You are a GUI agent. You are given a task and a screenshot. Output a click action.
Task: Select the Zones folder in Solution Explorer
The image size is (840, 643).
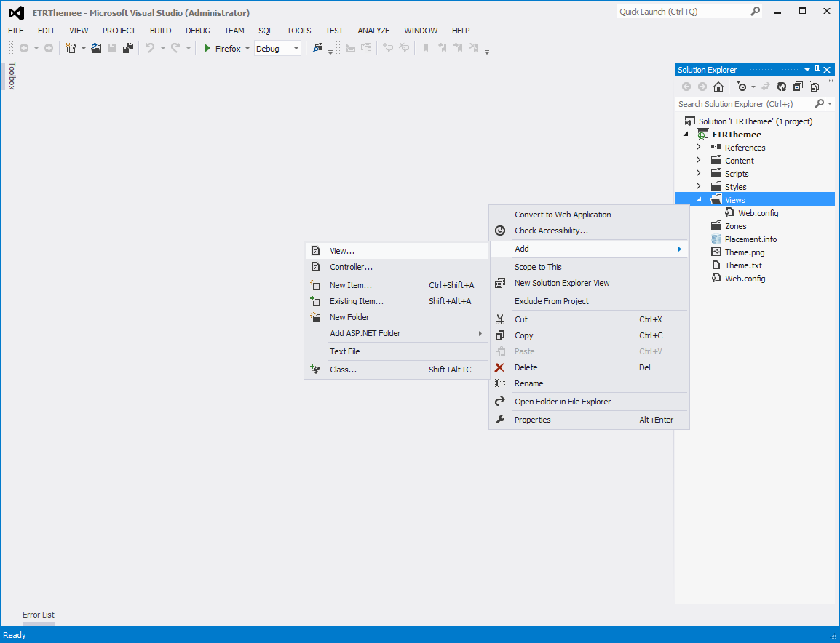[x=735, y=226]
